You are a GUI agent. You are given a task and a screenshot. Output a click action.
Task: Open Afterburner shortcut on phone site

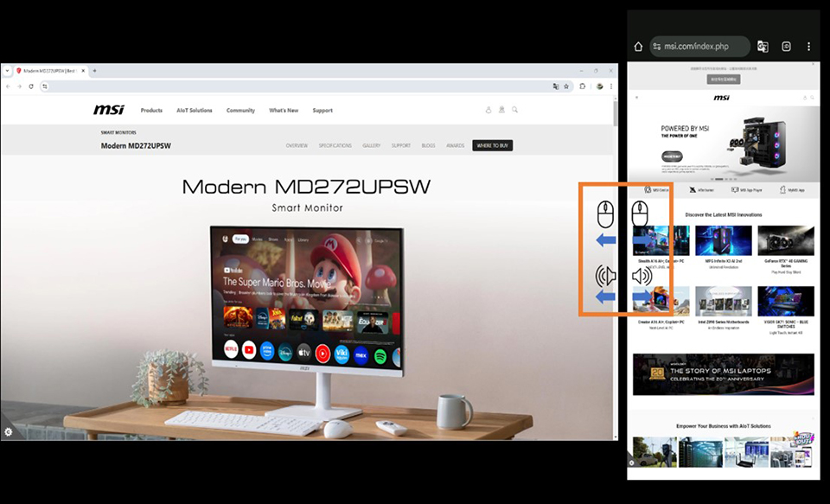701,189
